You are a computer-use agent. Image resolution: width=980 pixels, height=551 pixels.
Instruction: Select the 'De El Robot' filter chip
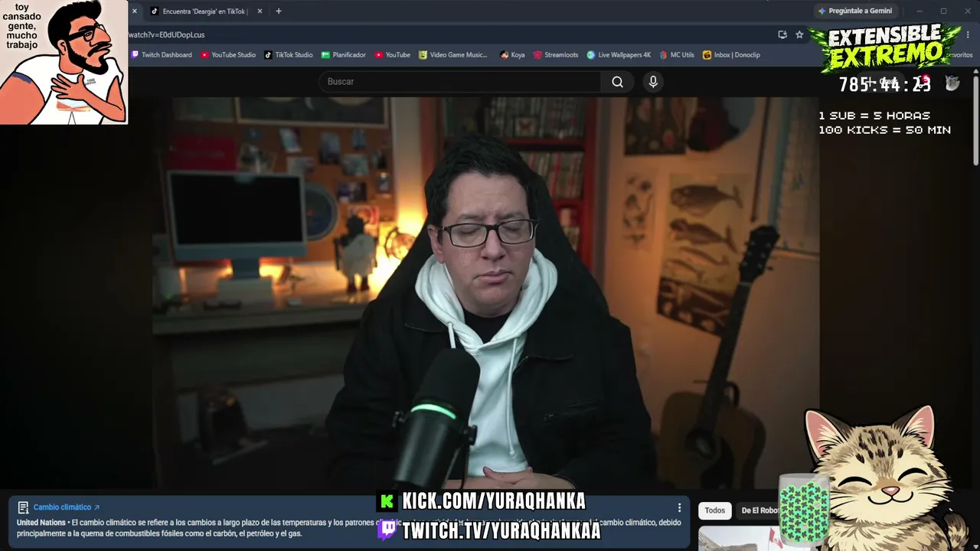[x=759, y=510]
